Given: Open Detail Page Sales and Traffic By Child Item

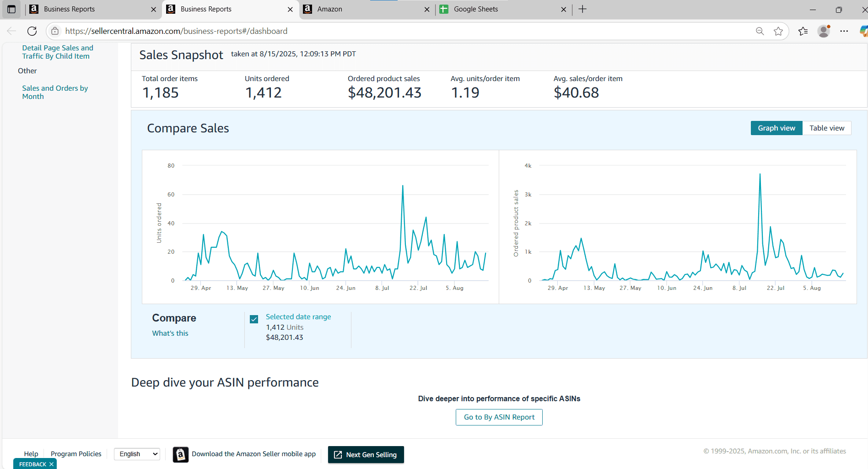Looking at the screenshot, I should tap(58, 52).
